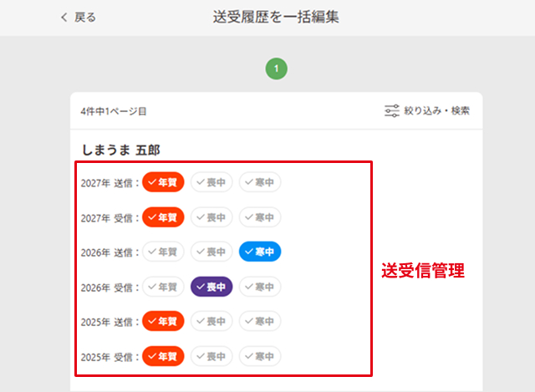535x392 pixels.
Task: Enable 寒中 for 2025年 受信
Action: [x=260, y=356]
